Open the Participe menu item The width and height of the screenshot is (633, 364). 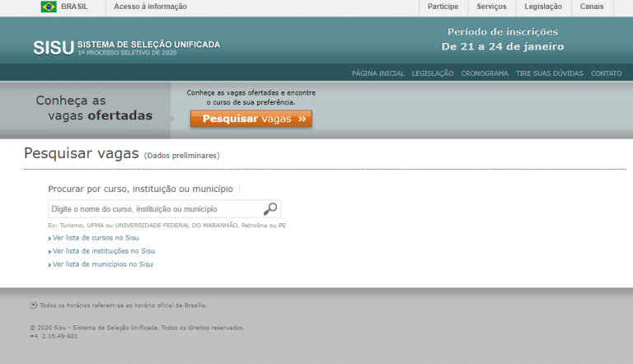coord(443,7)
